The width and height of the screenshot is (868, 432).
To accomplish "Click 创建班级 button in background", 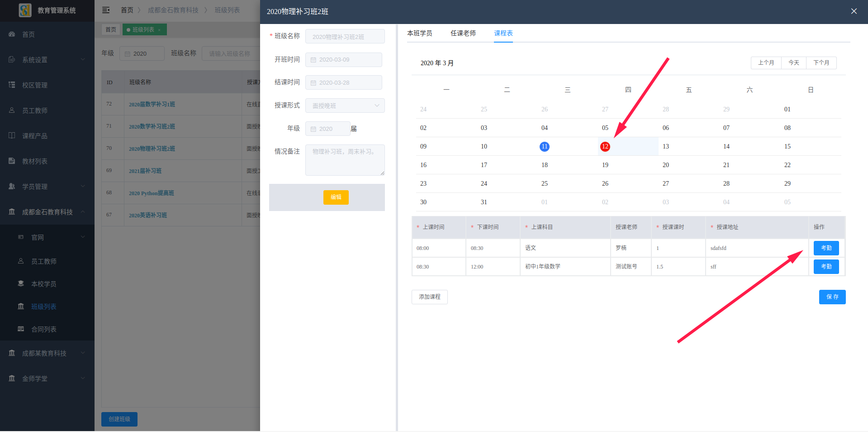I will (119, 419).
